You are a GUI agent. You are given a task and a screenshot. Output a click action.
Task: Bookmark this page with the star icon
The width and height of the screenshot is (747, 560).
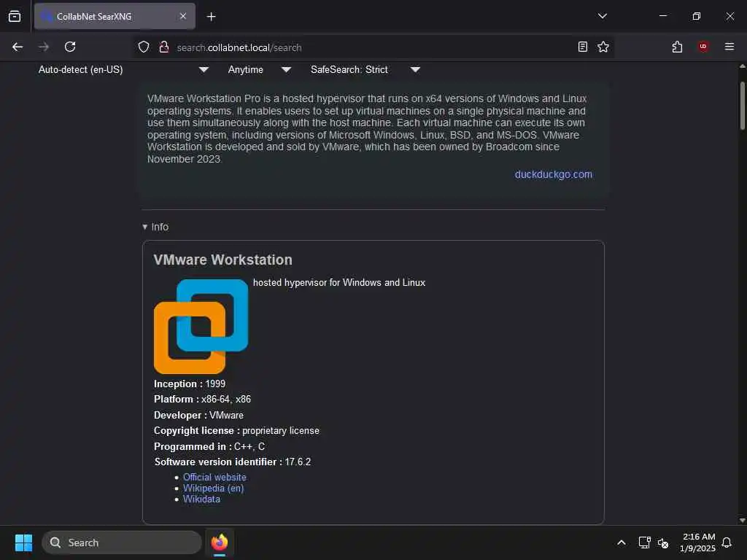tap(603, 47)
